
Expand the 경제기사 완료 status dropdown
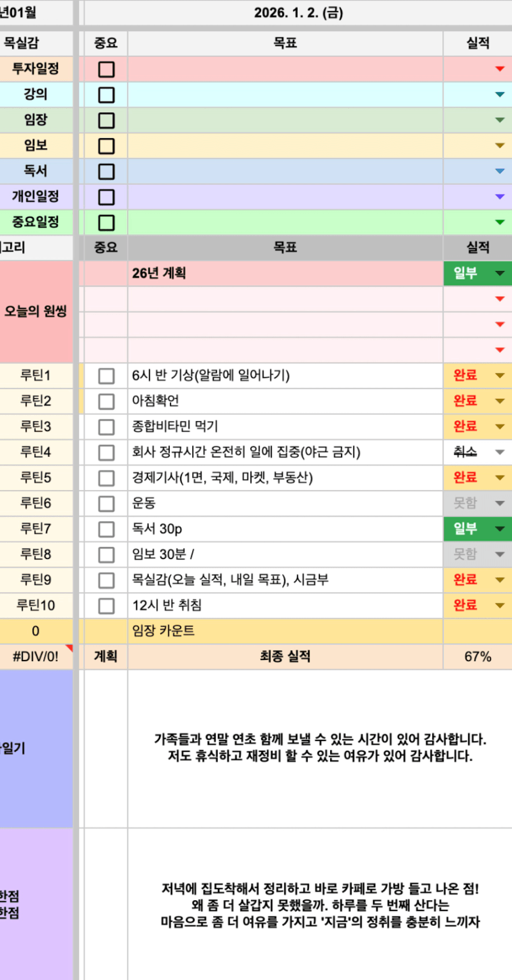(499, 477)
